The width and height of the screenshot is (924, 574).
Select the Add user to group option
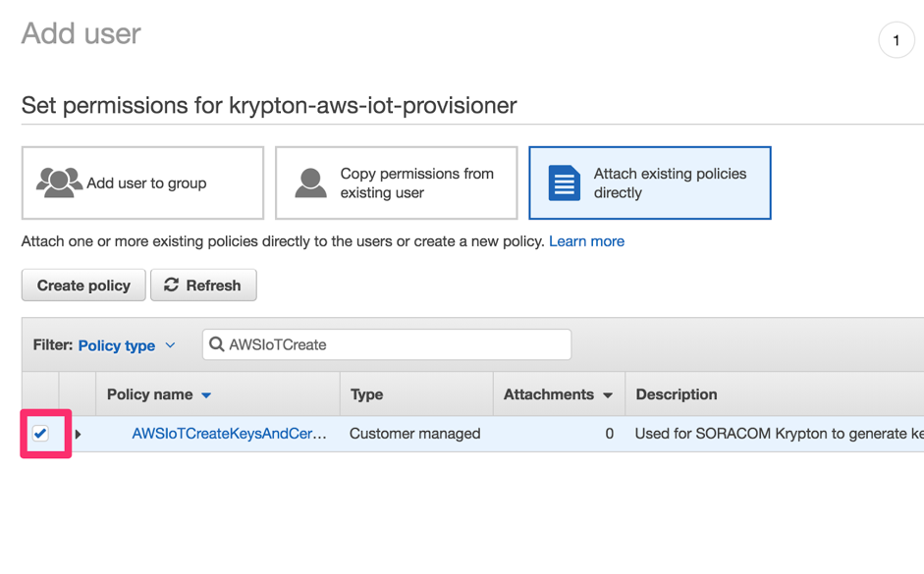coord(143,183)
